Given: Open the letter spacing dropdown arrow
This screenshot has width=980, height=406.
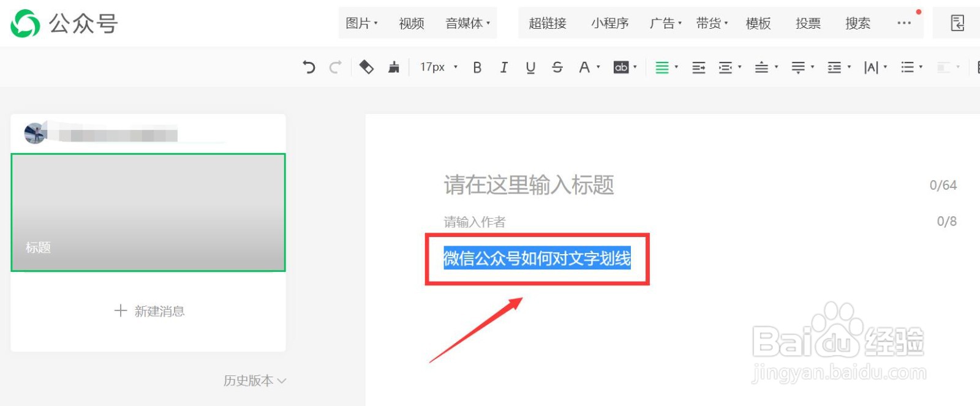Looking at the screenshot, I should pos(885,67).
